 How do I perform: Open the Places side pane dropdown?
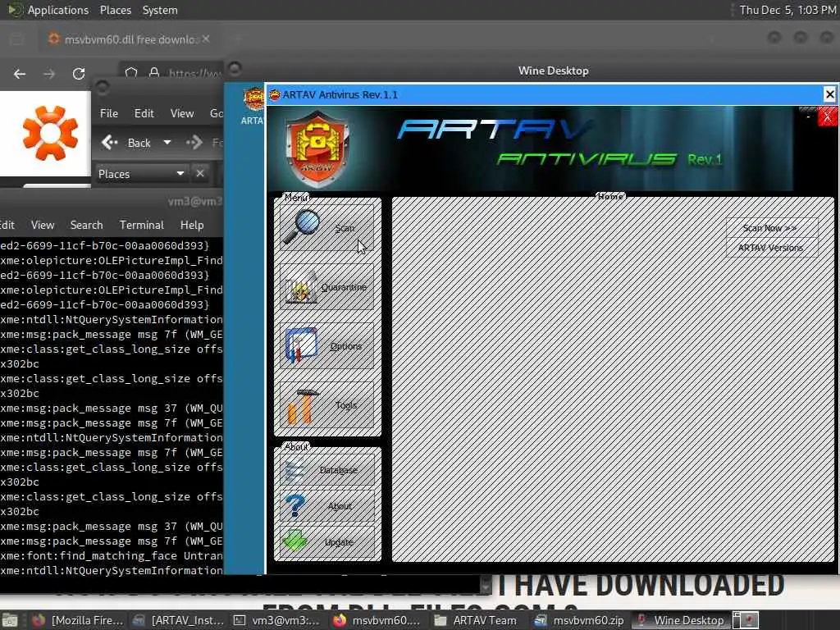[x=140, y=174]
